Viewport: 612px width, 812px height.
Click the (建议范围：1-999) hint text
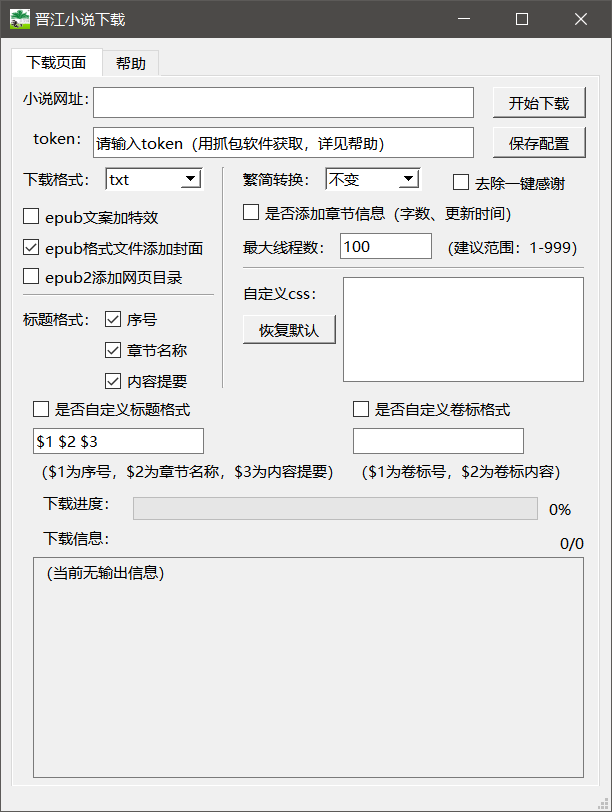tap(512, 248)
